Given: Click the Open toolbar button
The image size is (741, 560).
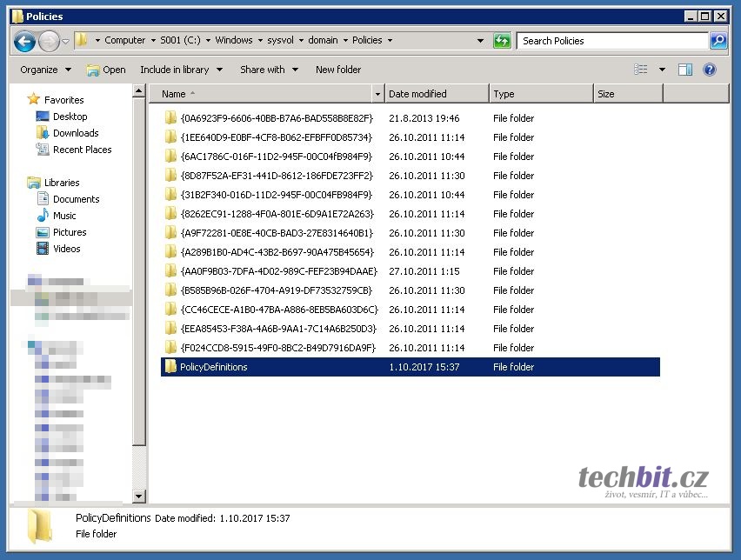Looking at the screenshot, I should (106, 70).
